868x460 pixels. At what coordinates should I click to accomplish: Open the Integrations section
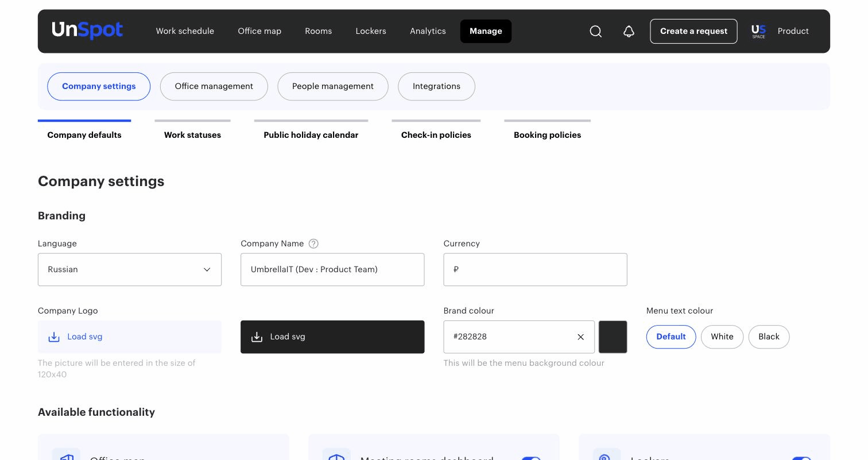(436, 86)
